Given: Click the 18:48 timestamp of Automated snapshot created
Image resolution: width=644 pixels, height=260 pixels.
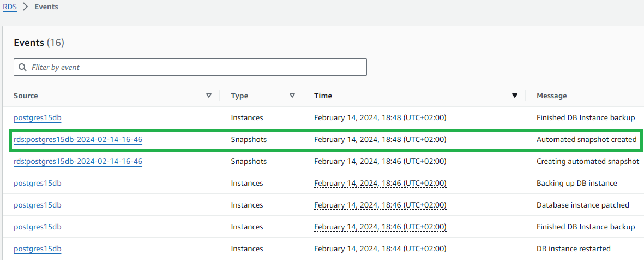Looking at the screenshot, I should pos(380,139).
